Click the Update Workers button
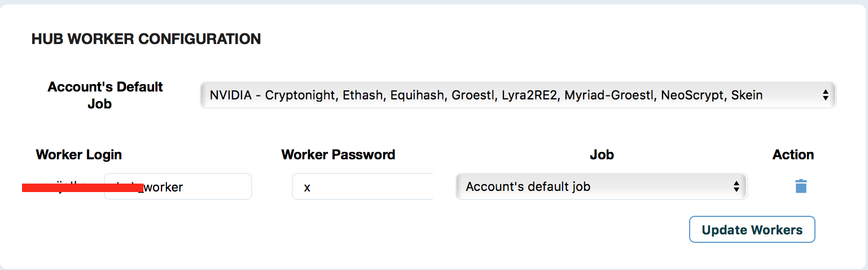The width and height of the screenshot is (868, 270). coord(752,229)
